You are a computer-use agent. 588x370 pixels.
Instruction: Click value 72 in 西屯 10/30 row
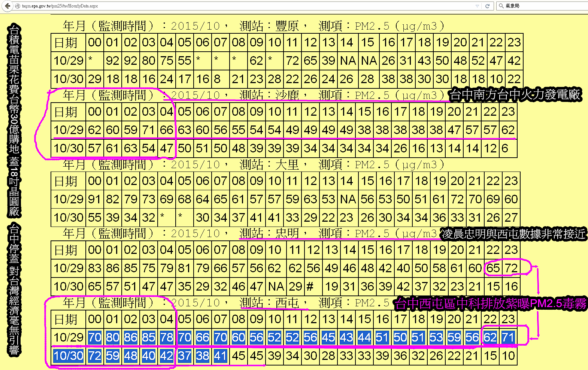[x=95, y=356]
